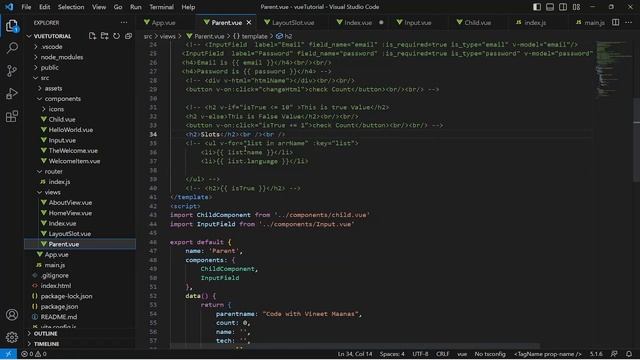Open the notifications bell
This screenshot has height=360, width=640.
[x=629, y=354]
